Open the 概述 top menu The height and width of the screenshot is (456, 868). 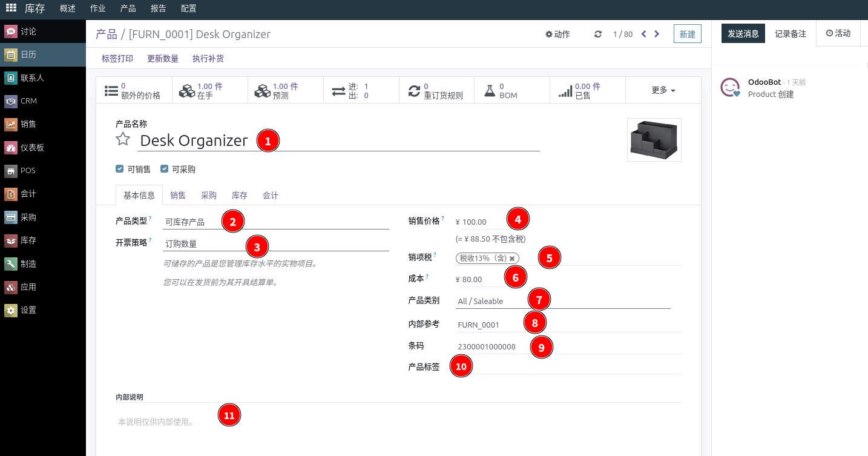coord(68,8)
